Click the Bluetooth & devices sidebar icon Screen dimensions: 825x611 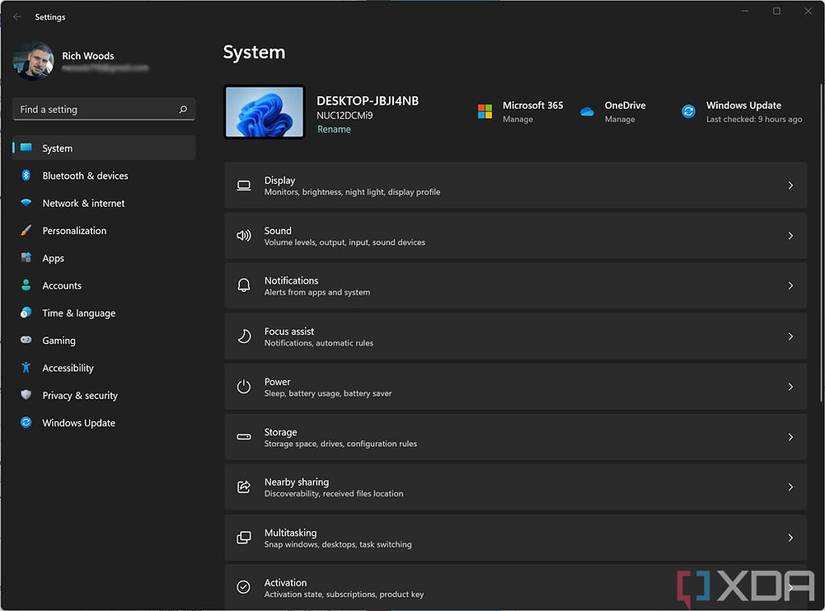[26, 176]
